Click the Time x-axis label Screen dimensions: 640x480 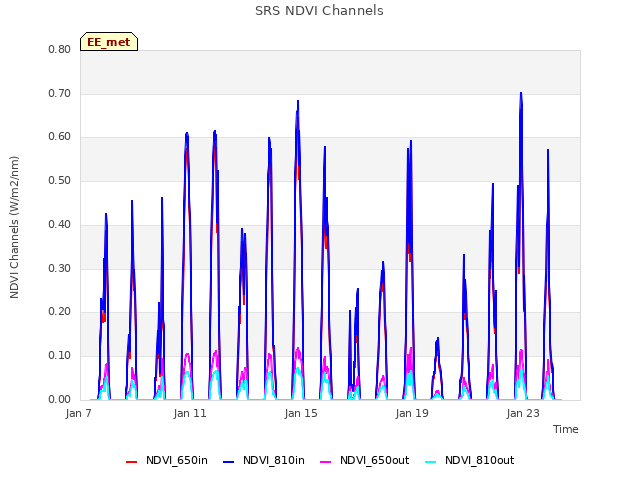566,429
